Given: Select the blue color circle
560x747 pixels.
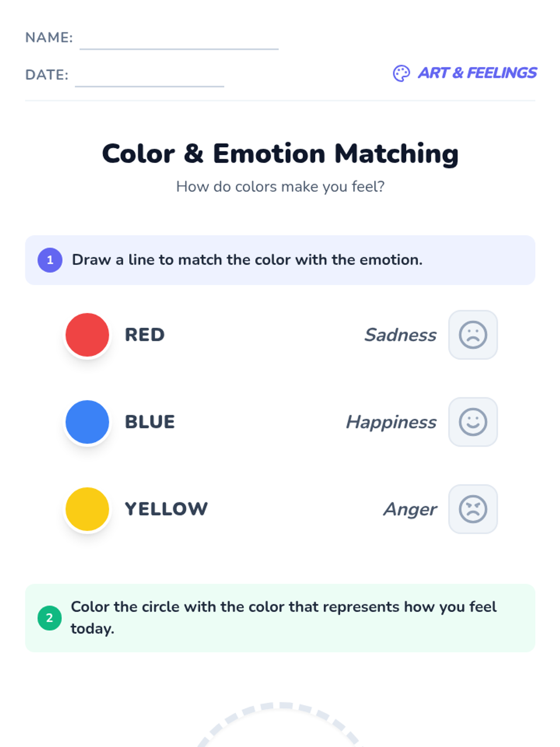Looking at the screenshot, I should [x=87, y=422].
